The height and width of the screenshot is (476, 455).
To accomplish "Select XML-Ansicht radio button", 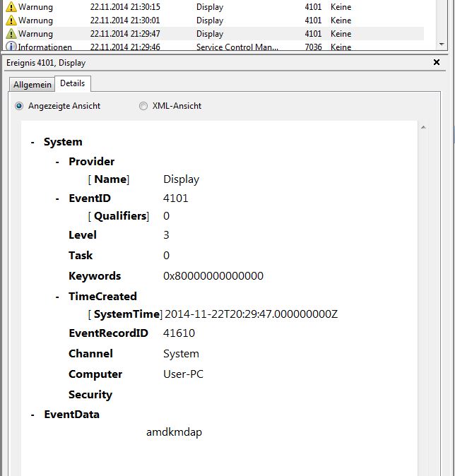I will click(143, 106).
